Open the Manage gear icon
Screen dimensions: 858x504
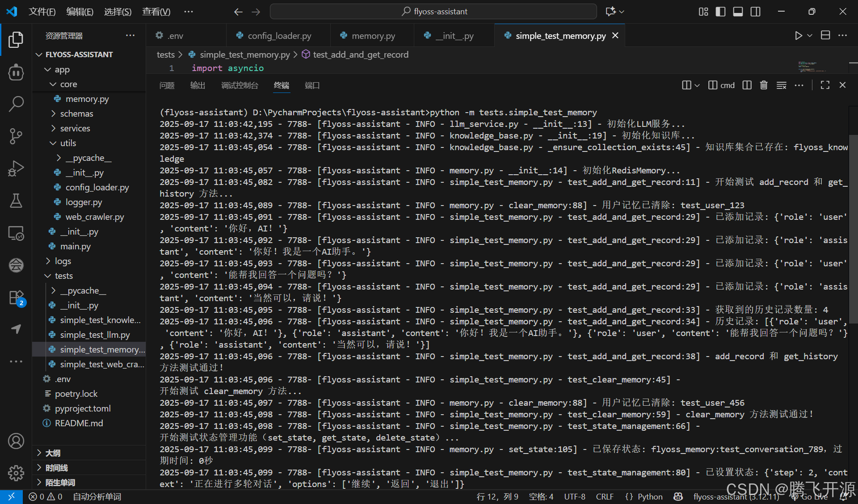16,473
